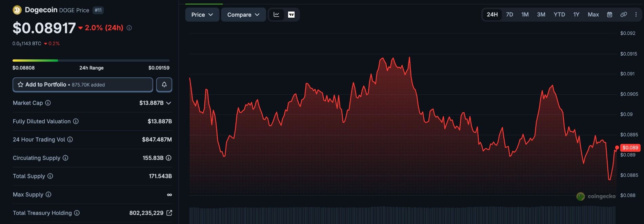Expand Market Cap chevron next to $13.887B
644x224 pixels.
click(168, 103)
